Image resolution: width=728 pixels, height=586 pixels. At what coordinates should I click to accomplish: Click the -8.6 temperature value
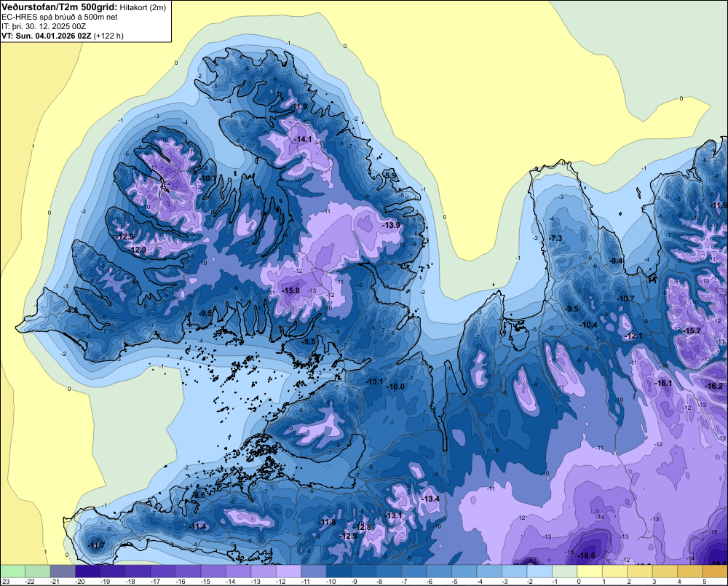tap(198, 496)
